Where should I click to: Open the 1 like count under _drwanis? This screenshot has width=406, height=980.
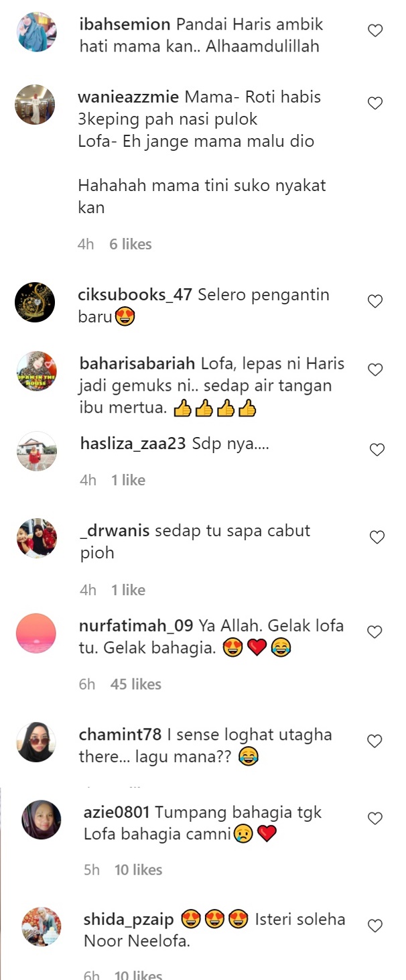pyautogui.click(x=128, y=590)
